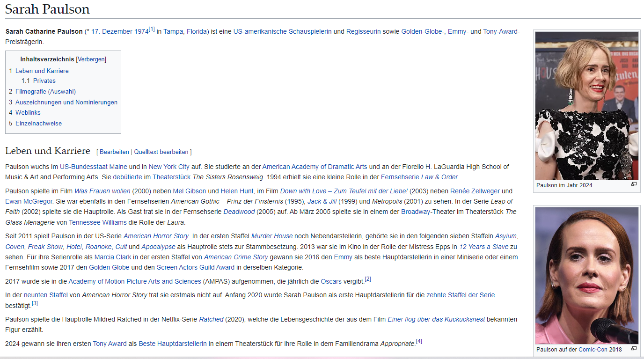Open the Screen Actors Guild Award link
The width and height of the screenshot is (644, 359).
195,268
